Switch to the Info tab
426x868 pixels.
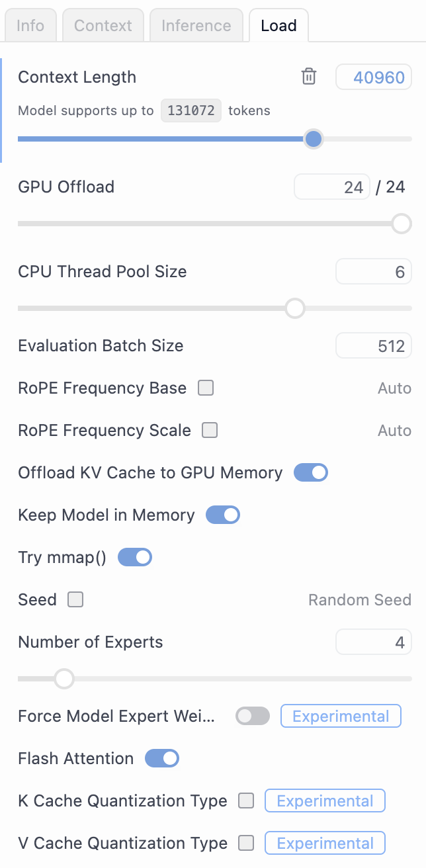coord(30,26)
